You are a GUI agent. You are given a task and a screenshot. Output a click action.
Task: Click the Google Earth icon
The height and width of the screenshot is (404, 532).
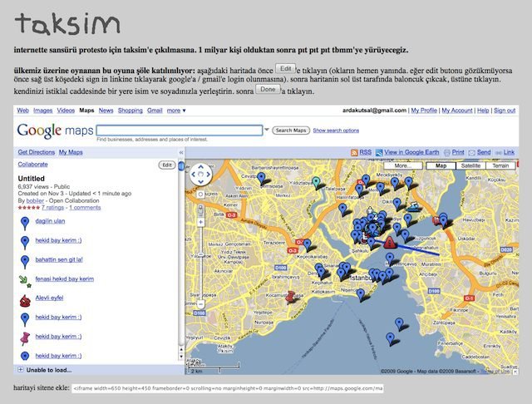click(379, 153)
